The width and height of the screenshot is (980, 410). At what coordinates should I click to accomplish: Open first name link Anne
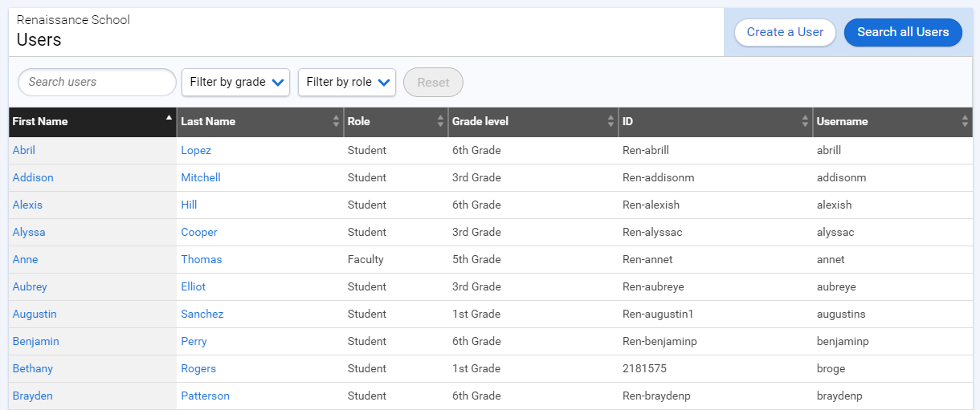(26, 259)
